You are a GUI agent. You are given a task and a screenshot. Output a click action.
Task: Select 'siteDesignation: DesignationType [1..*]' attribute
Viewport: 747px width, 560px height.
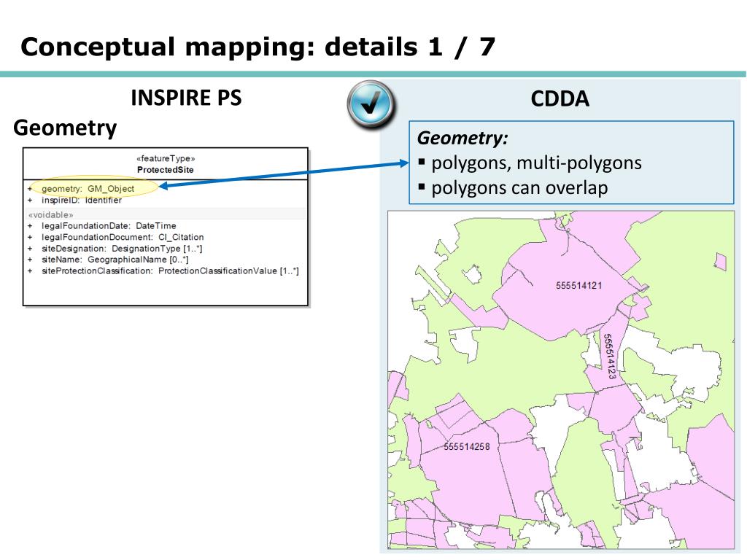pos(122,249)
